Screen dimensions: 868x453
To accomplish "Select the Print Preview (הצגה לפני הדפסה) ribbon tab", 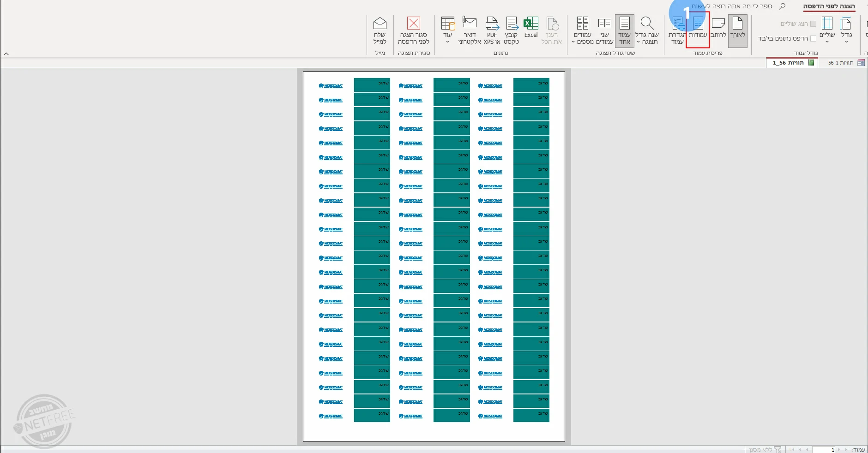I will point(829,6).
